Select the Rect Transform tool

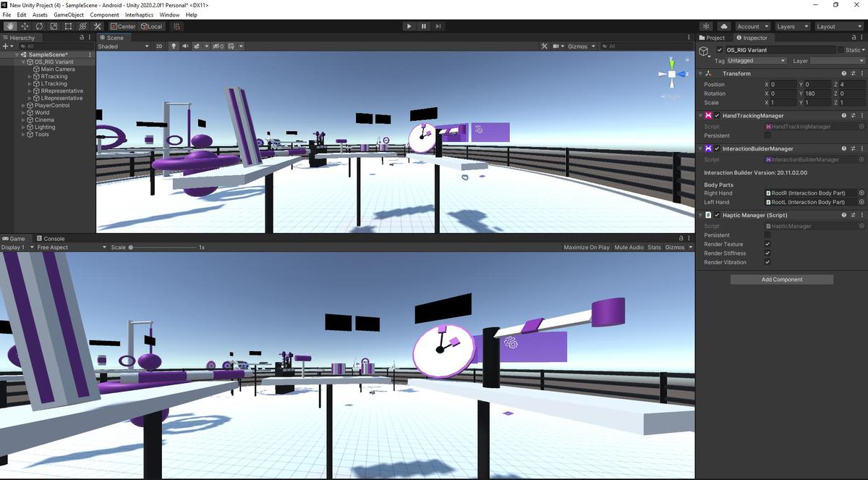pos(68,25)
